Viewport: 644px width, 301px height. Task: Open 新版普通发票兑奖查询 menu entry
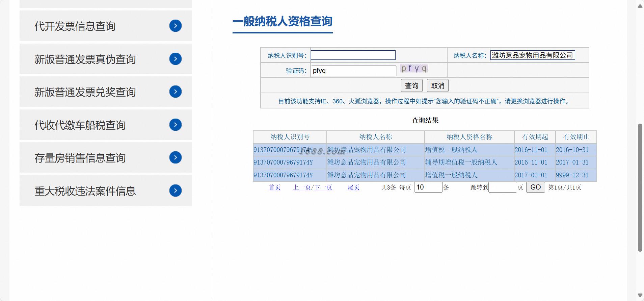point(106,92)
